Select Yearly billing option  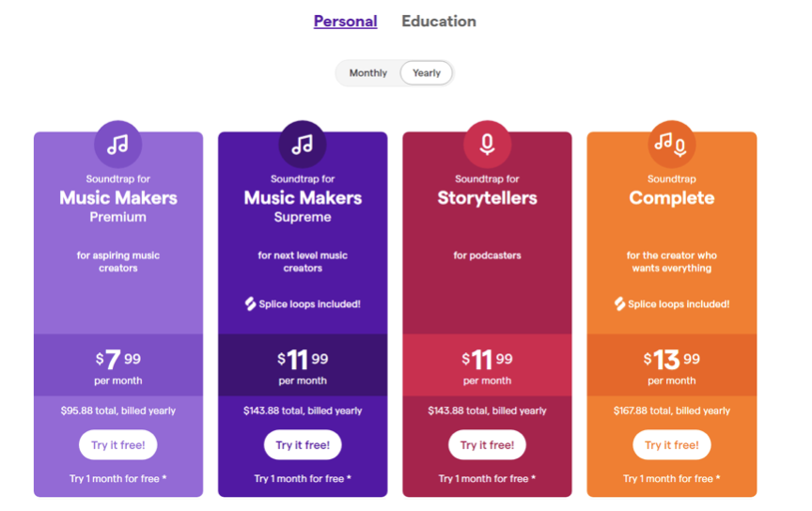point(427,73)
